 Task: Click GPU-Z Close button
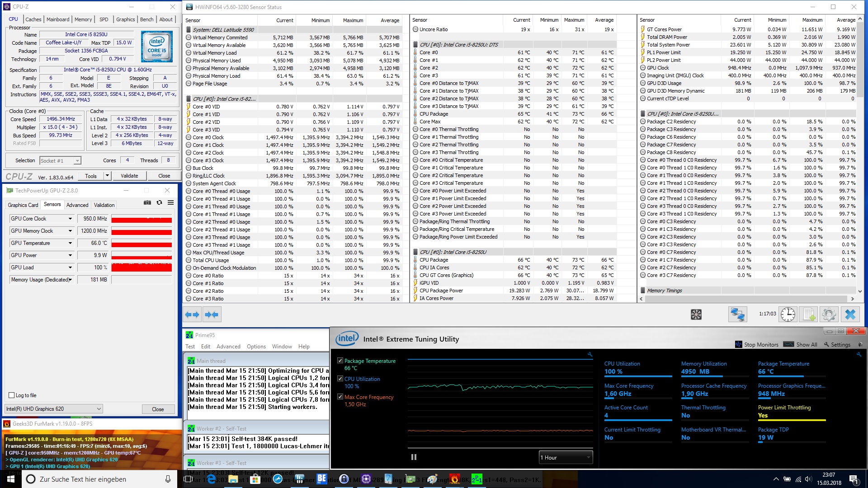tap(158, 409)
